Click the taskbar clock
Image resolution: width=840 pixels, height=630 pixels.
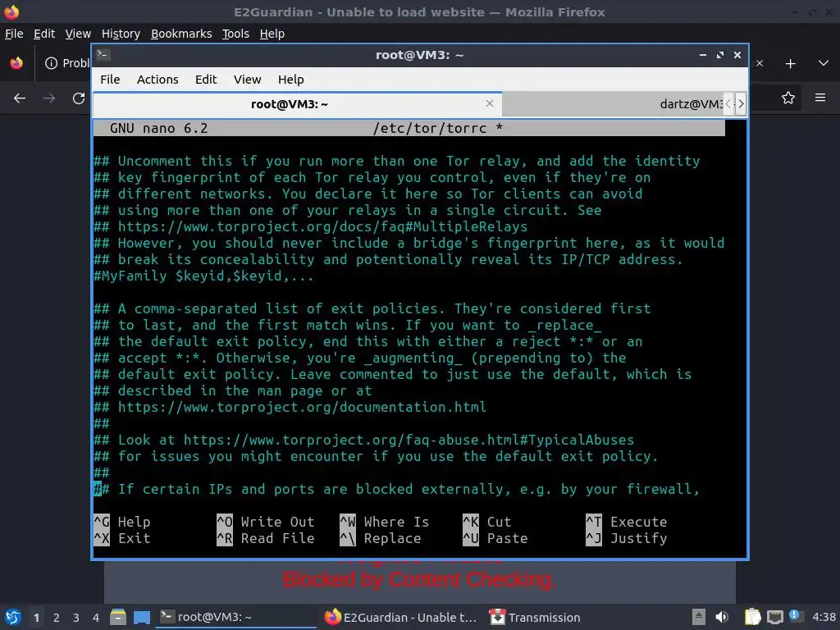(x=824, y=617)
